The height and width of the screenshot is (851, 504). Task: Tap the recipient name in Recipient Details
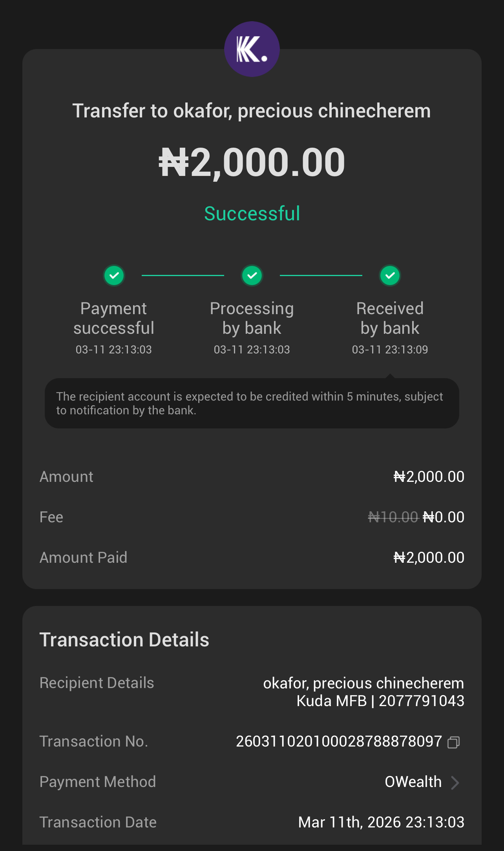click(x=363, y=683)
